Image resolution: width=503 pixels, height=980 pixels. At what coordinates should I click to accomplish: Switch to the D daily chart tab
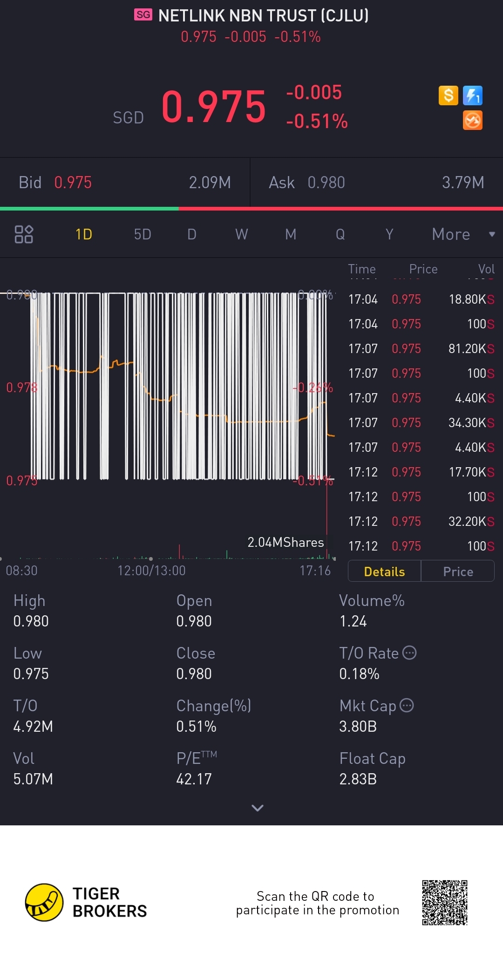192,234
